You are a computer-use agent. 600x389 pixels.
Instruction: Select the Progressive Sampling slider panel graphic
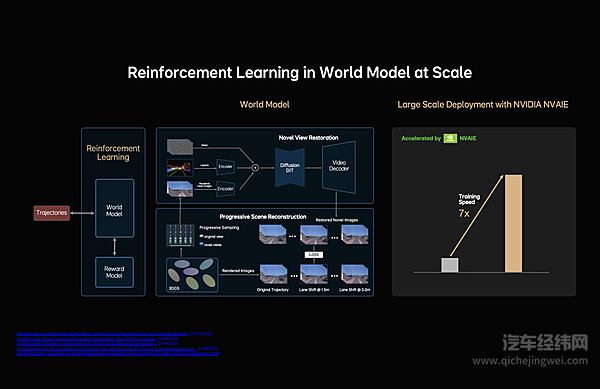point(180,235)
